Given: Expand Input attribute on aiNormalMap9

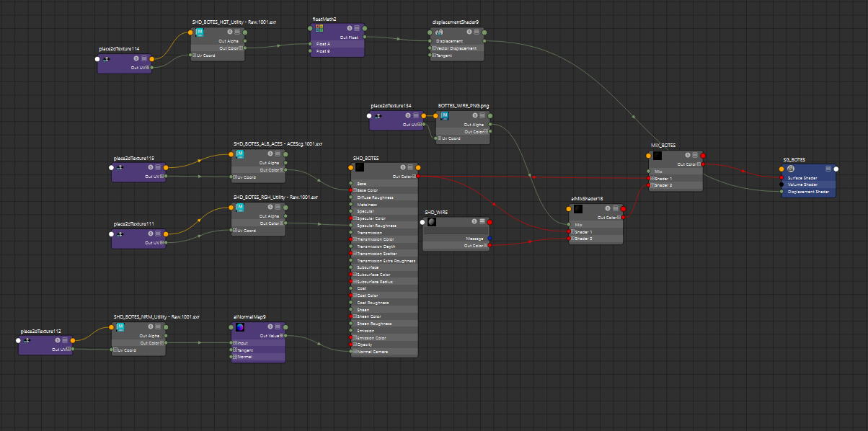Looking at the screenshot, I should click(235, 342).
